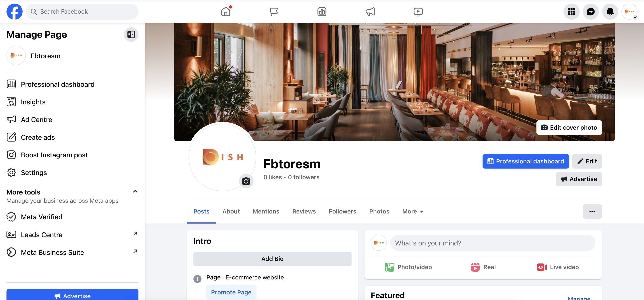Click the Facebook logo
The height and width of the screenshot is (300, 644).
point(15,11)
